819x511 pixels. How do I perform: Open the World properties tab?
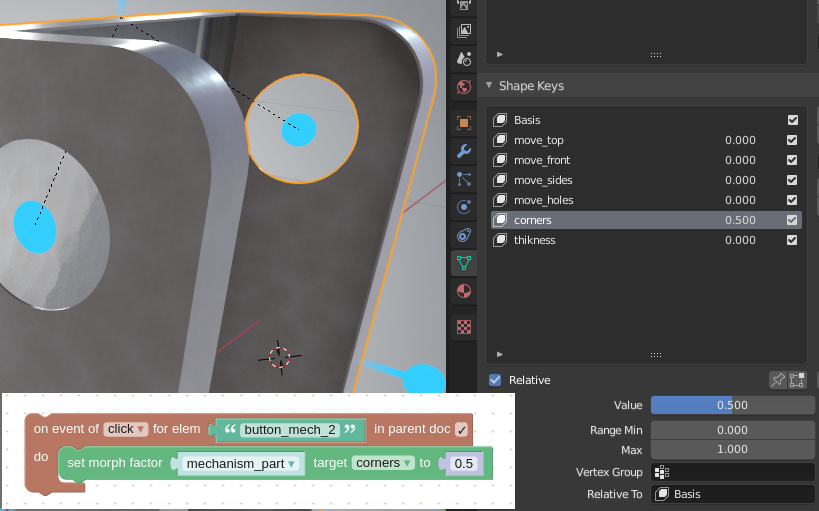[463, 86]
